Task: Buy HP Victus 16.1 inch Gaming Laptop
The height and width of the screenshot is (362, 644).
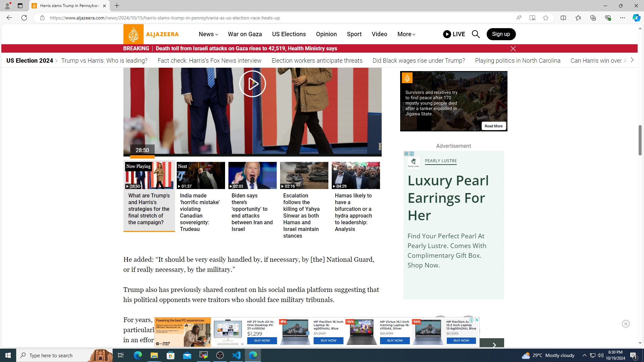Action: click(x=395, y=341)
